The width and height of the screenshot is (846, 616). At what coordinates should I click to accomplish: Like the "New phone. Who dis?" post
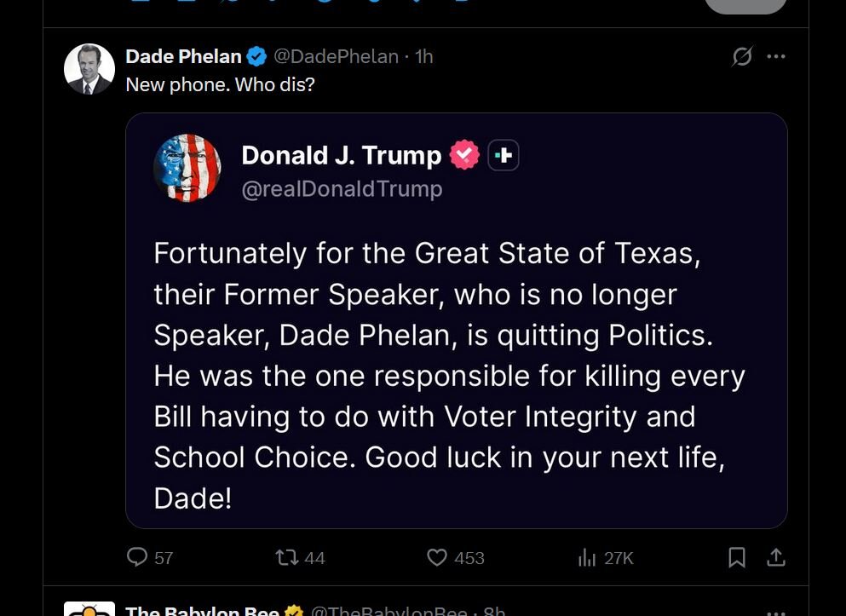tap(437, 557)
